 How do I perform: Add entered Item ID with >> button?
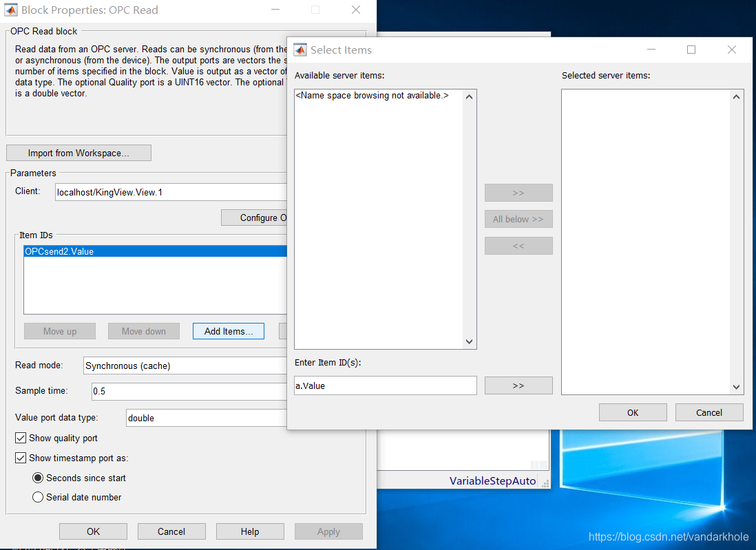[518, 385]
